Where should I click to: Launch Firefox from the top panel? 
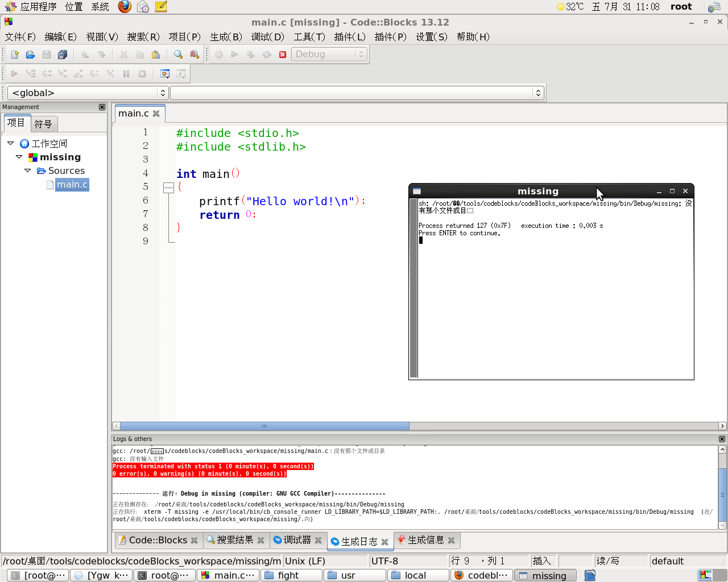[x=125, y=7]
